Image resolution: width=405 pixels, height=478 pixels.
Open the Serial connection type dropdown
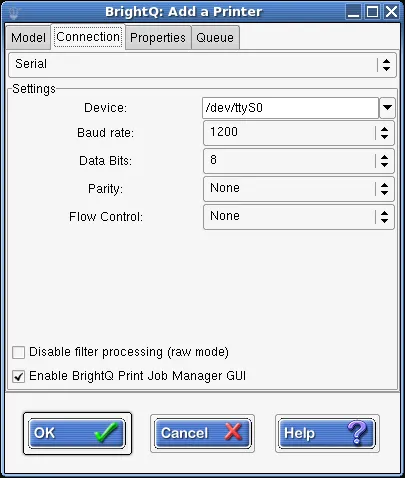[202, 64]
